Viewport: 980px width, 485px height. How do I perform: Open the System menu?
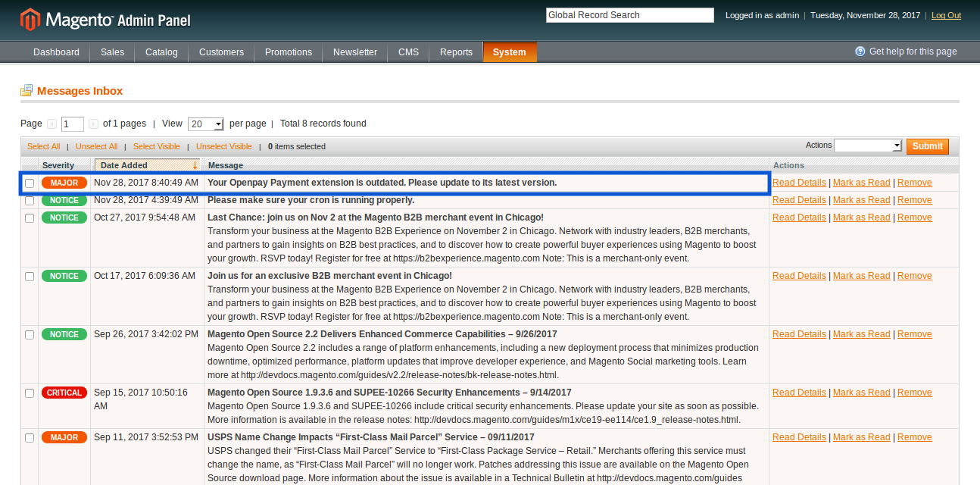click(x=509, y=52)
